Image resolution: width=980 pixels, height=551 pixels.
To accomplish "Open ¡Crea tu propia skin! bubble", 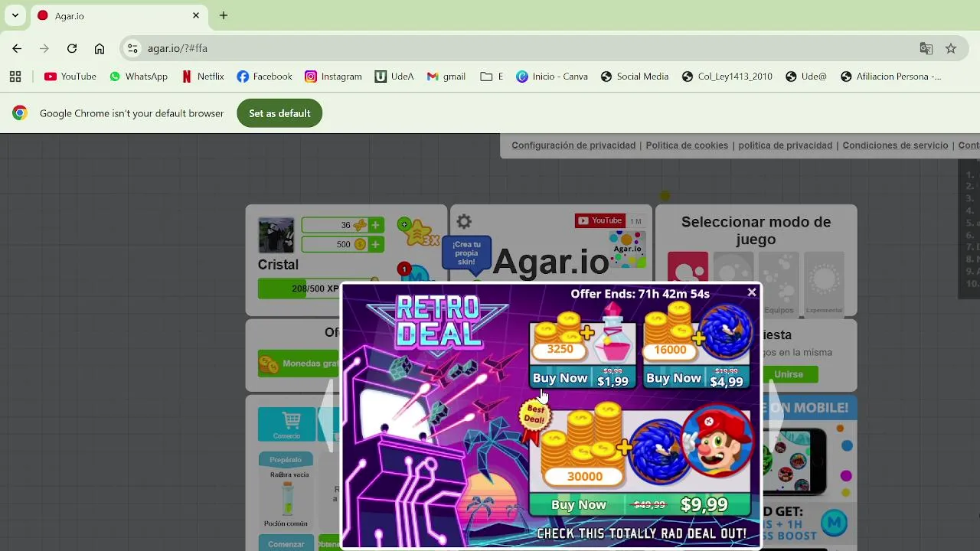I will (x=466, y=253).
